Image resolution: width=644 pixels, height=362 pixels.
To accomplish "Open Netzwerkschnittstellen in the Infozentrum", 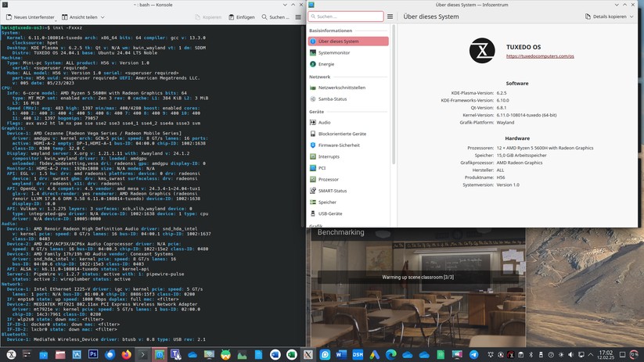I will [x=341, y=88].
